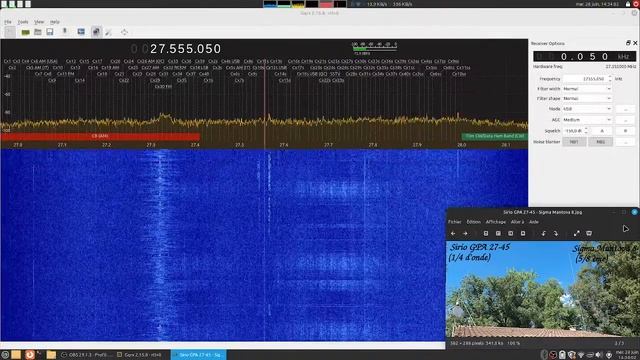Click the best fit icon in image viewer
This screenshot has height=360, width=640.
pyautogui.click(x=523, y=233)
